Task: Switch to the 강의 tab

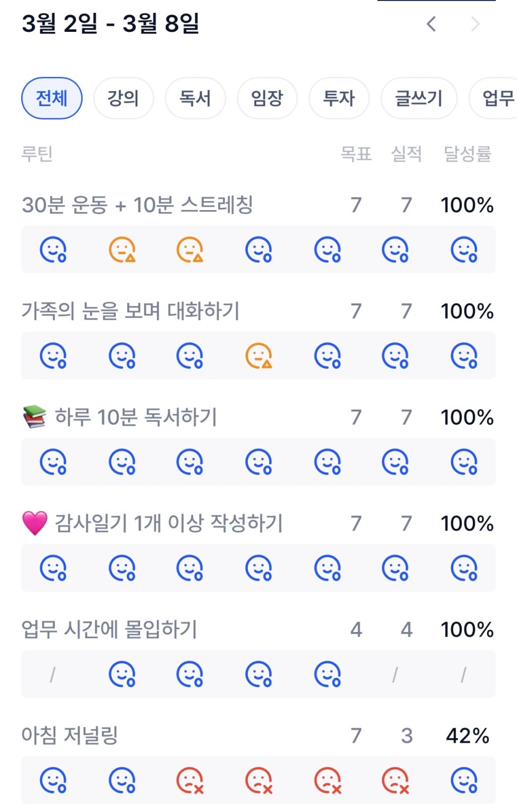Action: [123, 98]
